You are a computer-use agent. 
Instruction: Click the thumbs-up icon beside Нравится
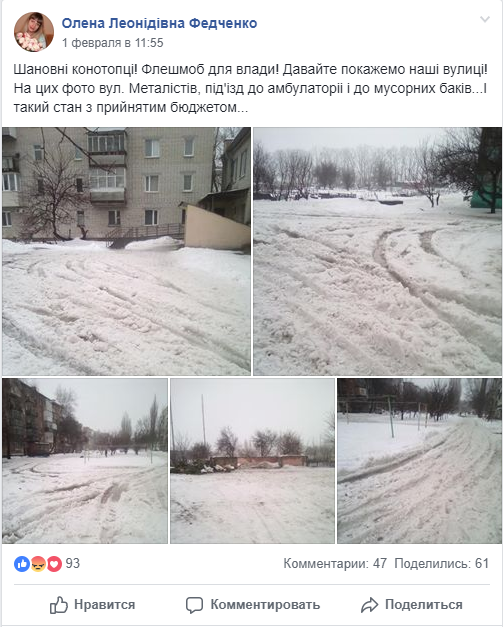point(59,605)
